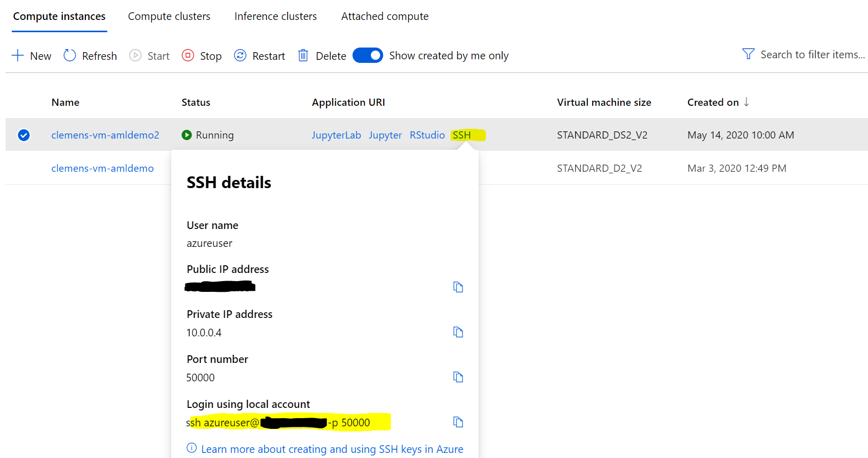Screen dimensions: 868x458
Task: Sort by the Status column header
Action: click(196, 102)
